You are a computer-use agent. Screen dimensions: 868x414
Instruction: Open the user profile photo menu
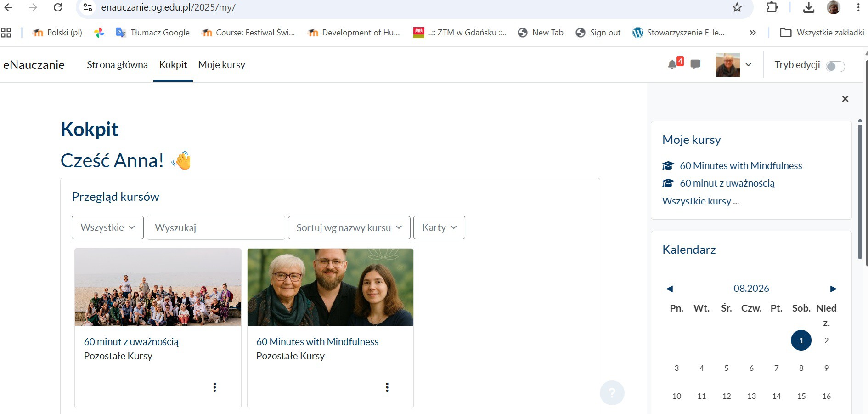727,65
